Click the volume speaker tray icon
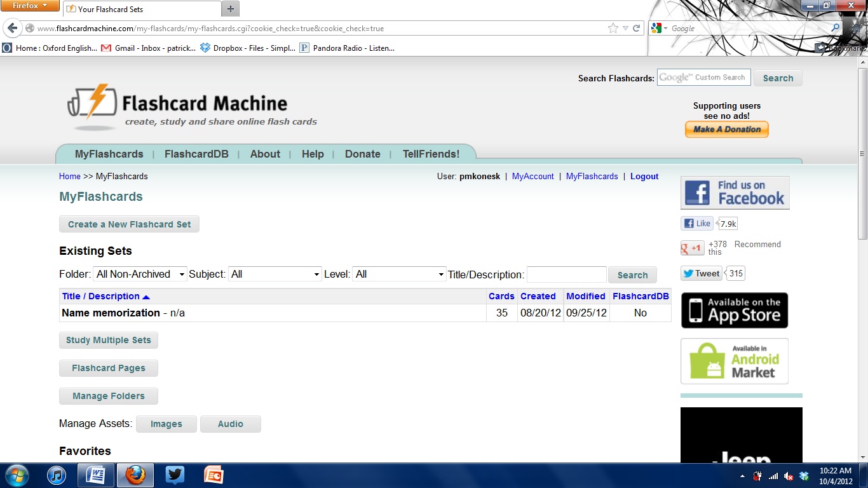The image size is (868, 488). click(x=789, y=476)
